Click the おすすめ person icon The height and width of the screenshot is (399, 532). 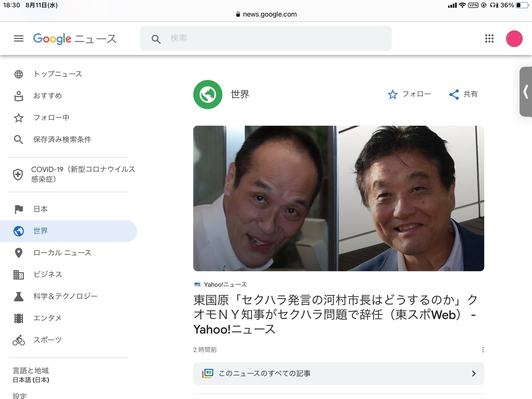click(x=19, y=96)
